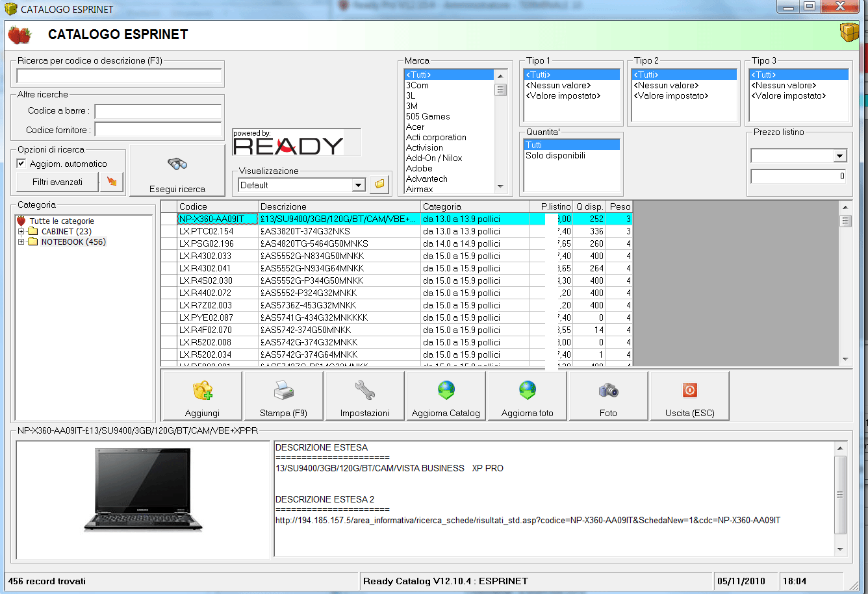Select row with code LX.R4F02.070
The height and width of the screenshot is (594, 868).
pos(396,330)
